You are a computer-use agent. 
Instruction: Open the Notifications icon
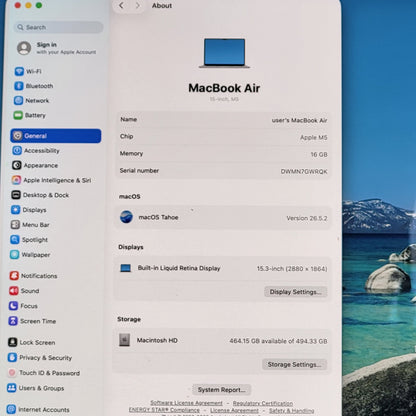click(x=14, y=276)
